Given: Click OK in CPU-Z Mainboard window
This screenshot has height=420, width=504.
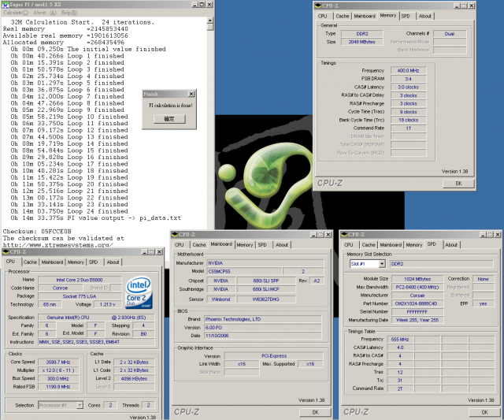Looking at the screenshot, I should pos(315,412).
